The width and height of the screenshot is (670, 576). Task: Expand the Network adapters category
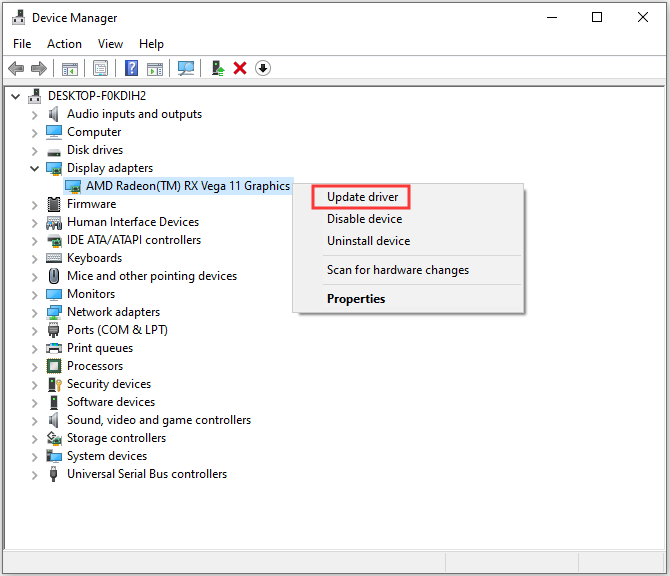35,312
